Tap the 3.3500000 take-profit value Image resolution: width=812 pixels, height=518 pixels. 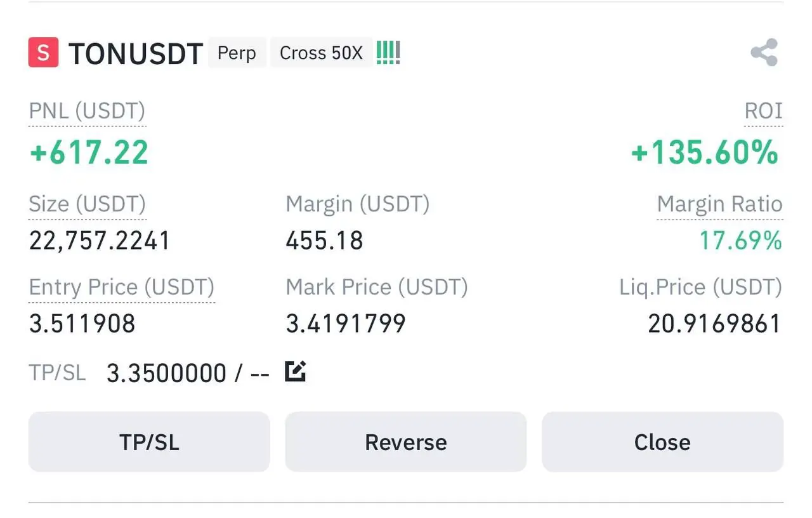[166, 373]
